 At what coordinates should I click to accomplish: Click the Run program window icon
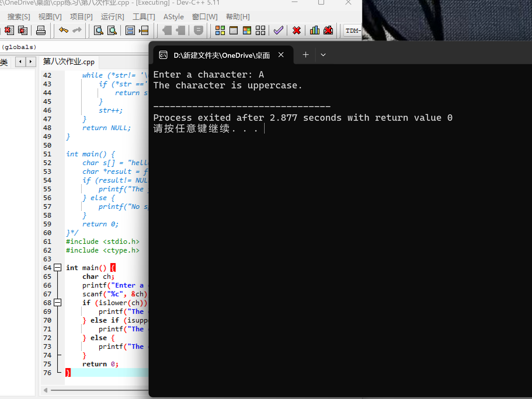234,30
